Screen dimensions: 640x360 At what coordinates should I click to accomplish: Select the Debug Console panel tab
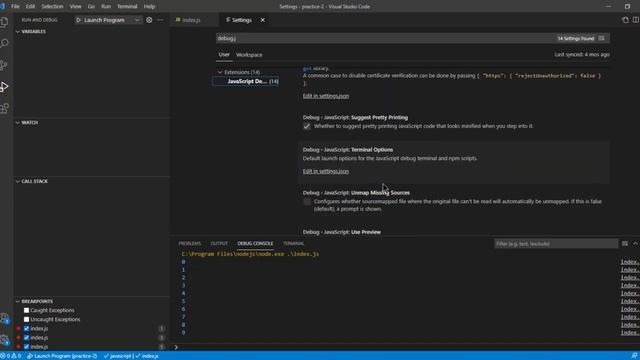[x=256, y=244]
